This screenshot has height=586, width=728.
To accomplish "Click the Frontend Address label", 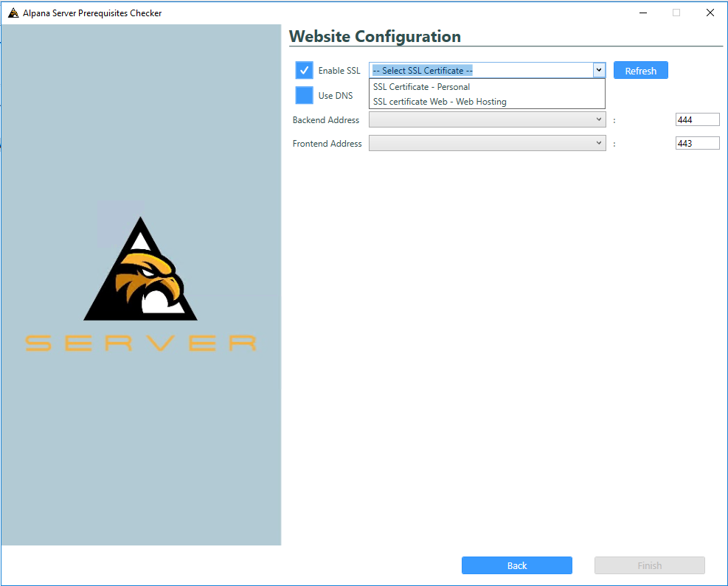I will tap(327, 144).
